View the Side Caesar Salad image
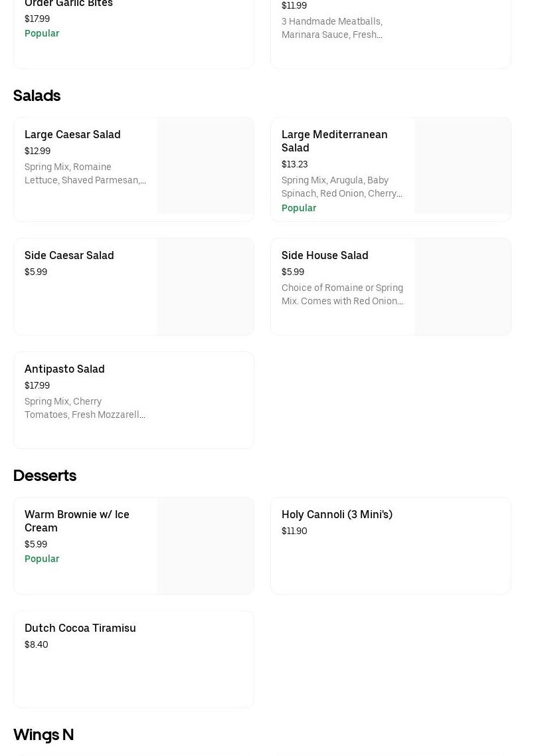The height and width of the screenshot is (756, 534). [205, 286]
